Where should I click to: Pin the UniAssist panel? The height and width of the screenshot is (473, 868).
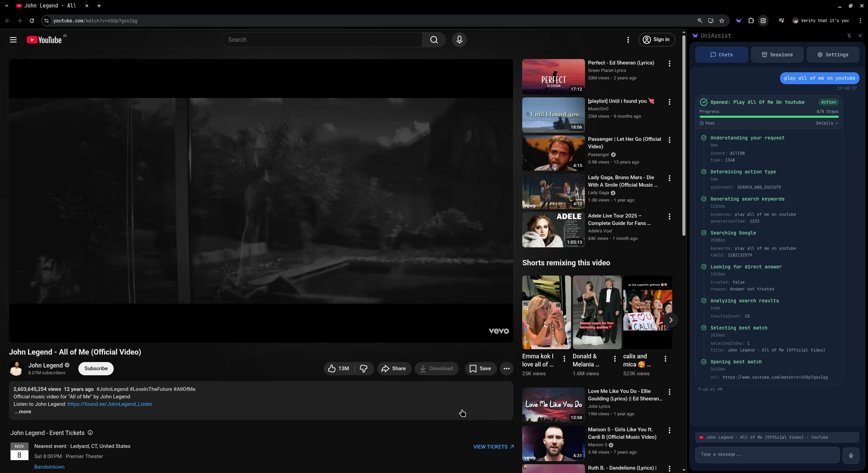click(849, 36)
